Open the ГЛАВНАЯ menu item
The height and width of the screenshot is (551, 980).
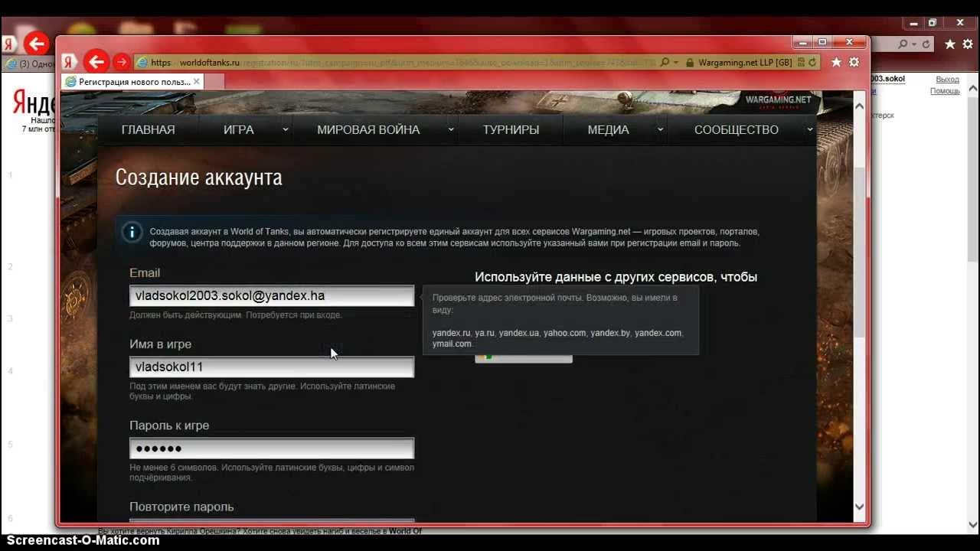149,130
